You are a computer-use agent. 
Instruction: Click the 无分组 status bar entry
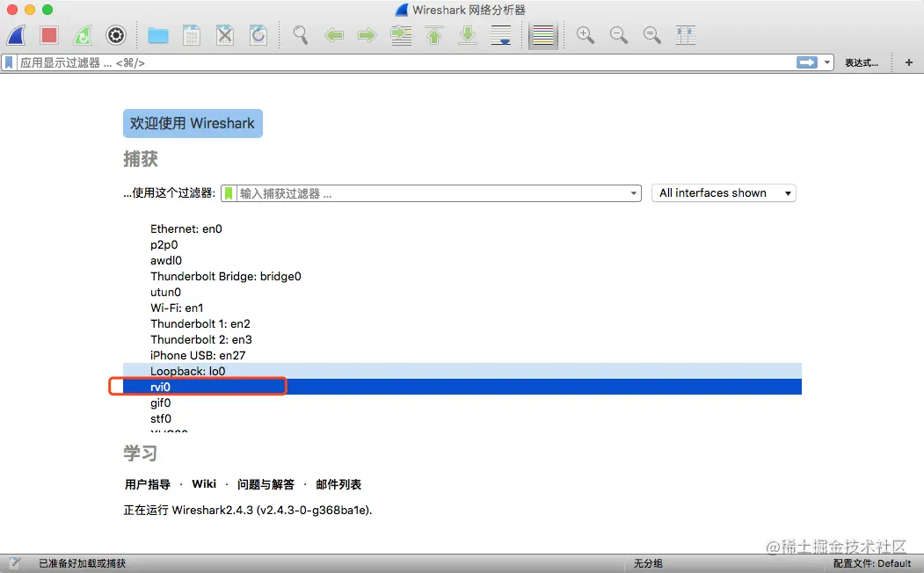pyautogui.click(x=648, y=563)
